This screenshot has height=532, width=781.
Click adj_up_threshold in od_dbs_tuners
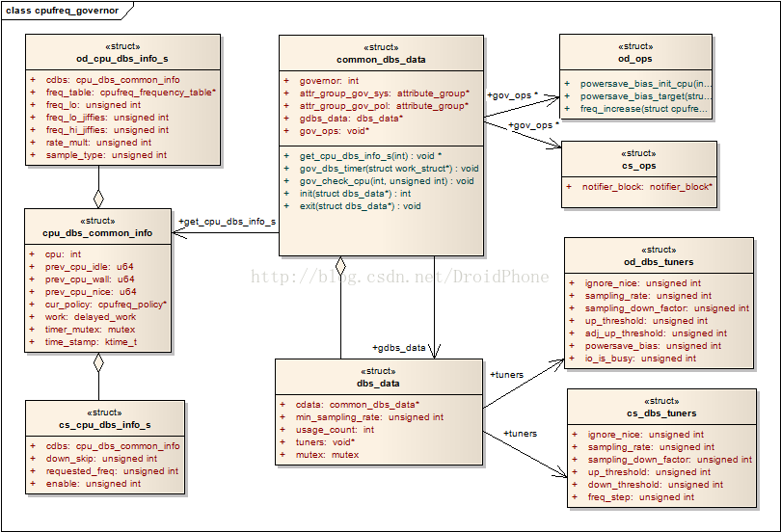(656, 333)
